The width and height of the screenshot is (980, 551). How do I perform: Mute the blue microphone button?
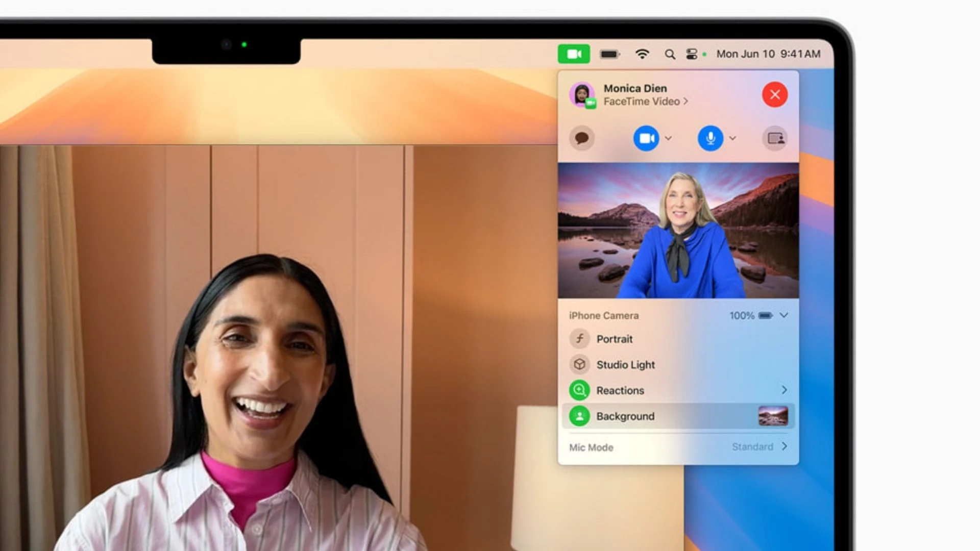(x=710, y=138)
